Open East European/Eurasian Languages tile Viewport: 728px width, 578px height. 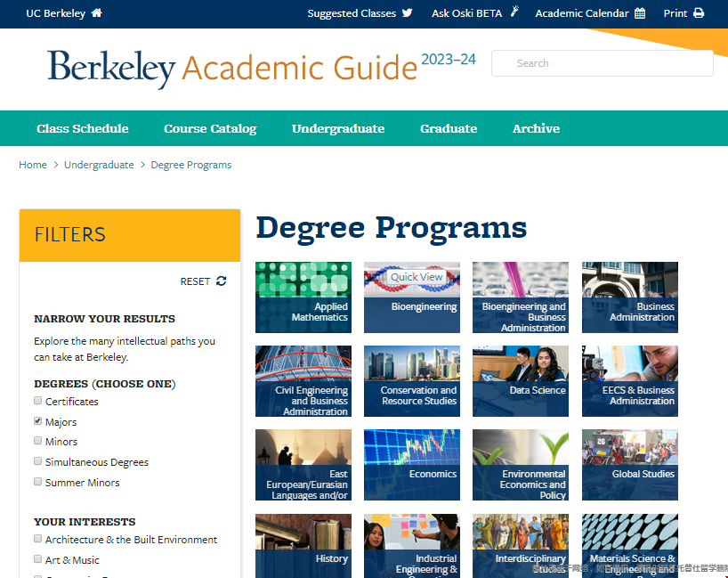(303, 465)
